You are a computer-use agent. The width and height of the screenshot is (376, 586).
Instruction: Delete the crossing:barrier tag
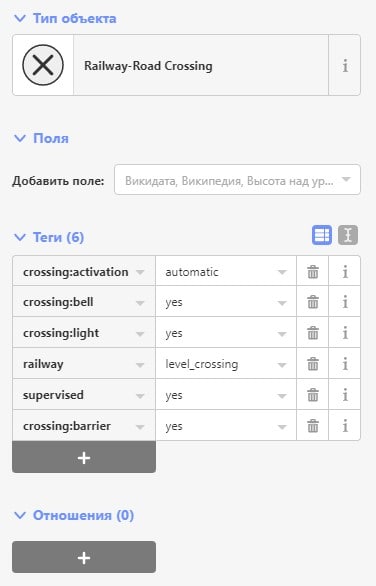click(x=312, y=426)
